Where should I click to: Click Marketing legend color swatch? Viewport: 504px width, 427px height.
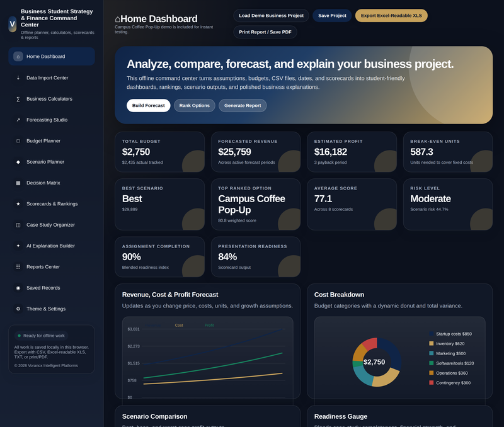[x=432, y=353]
